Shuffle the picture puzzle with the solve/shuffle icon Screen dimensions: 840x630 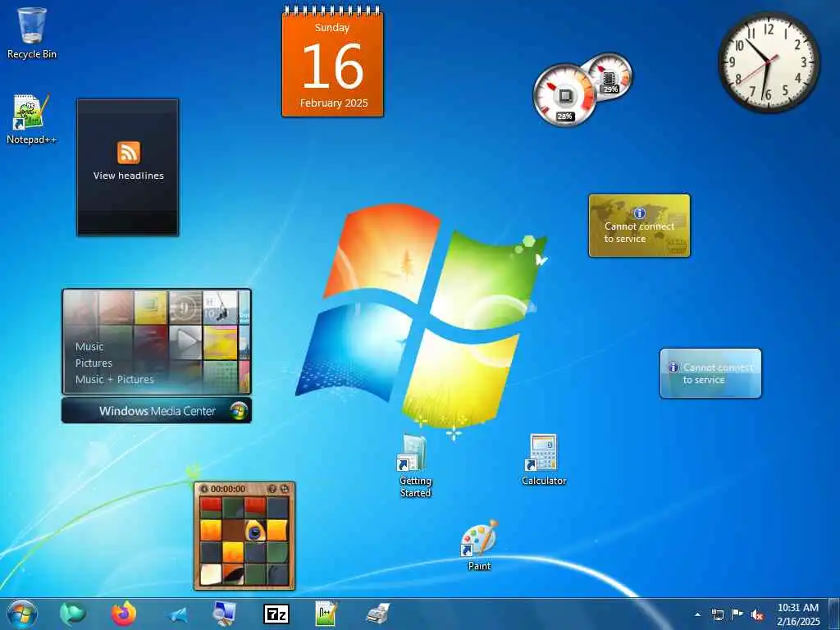click(285, 489)
